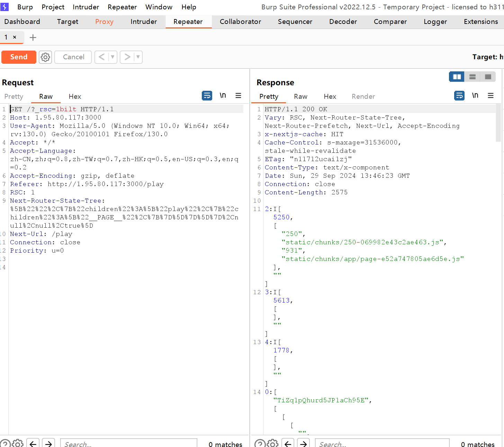This screenshot has height=447, width=504.
Task: Focus the Request search input field
Action: [129, 444]
